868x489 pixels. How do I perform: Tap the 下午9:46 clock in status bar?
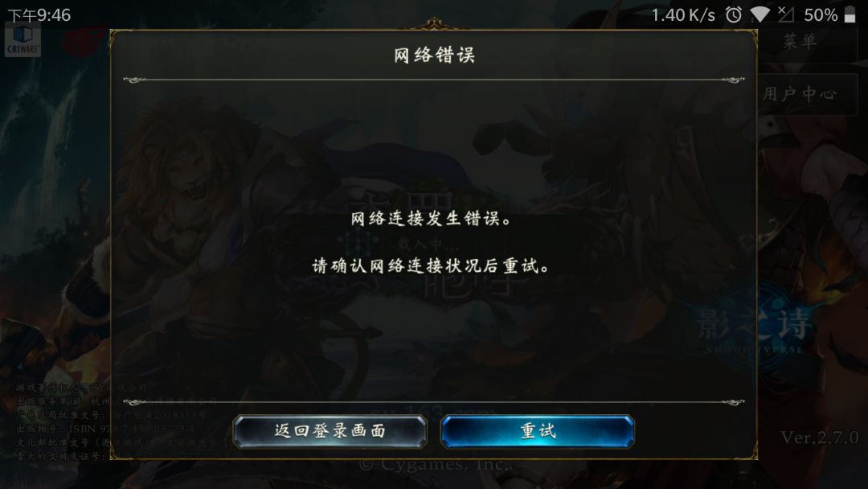39,15
